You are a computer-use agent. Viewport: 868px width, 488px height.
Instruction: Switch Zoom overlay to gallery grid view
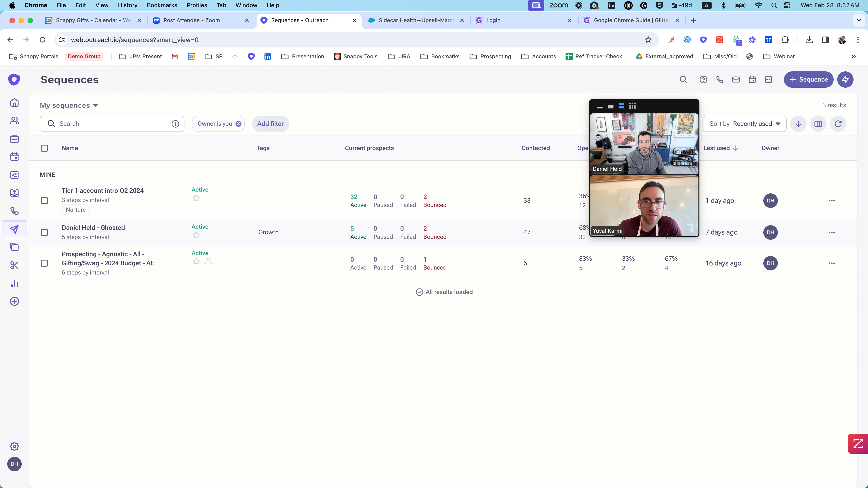click(632, 106)
